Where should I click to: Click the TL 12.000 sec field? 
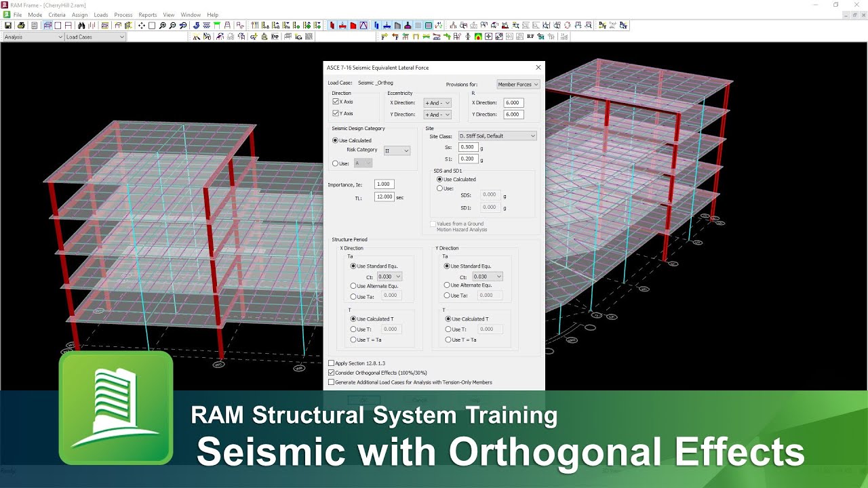(x=384, y=197)
